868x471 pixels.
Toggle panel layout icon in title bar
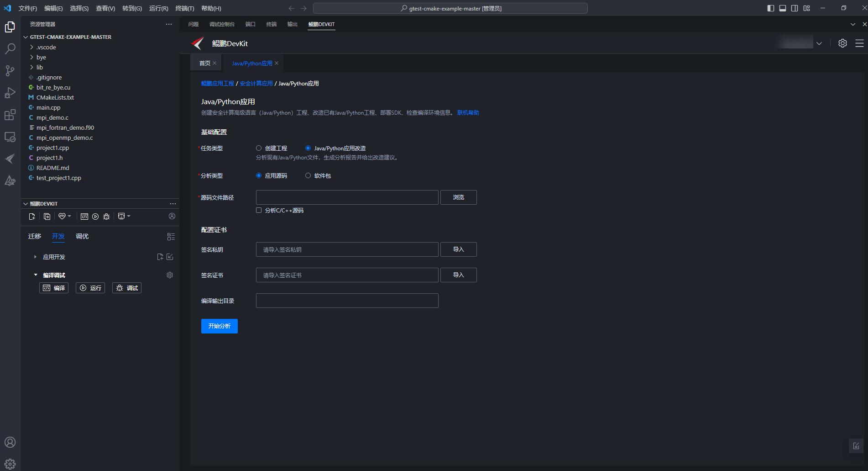tap(783, 8)
